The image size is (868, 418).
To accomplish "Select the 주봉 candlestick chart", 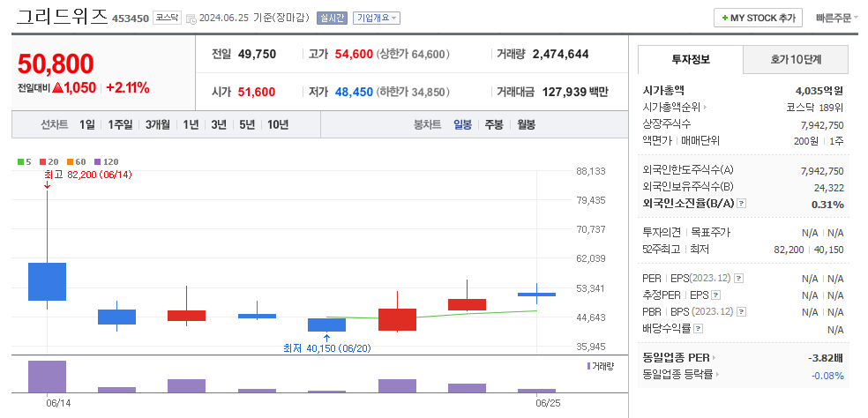I will tap(494, 124).
